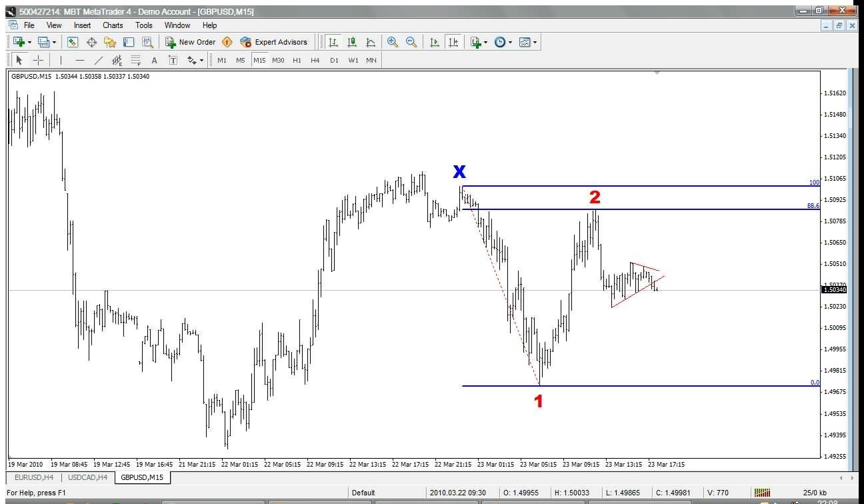Open the Templates dropdown

pos(526,42)
